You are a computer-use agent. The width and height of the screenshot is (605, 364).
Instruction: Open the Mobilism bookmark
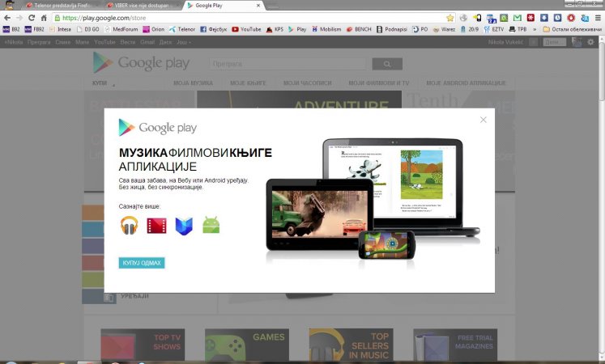pyautogui.click(x=326, y=29)
